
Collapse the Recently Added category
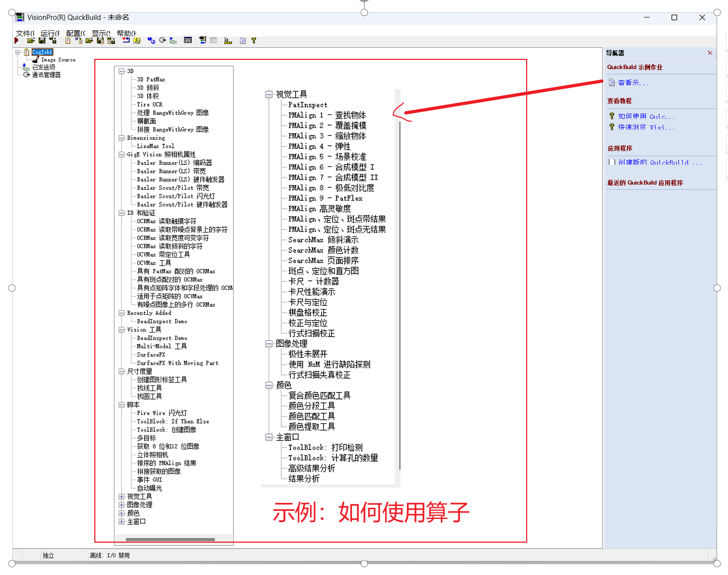tap(121, 313)
